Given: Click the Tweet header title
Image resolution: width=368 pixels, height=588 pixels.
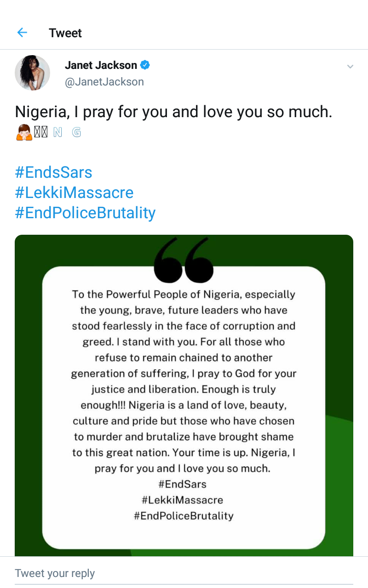Looking at the screenshot, I should [65, 33].
